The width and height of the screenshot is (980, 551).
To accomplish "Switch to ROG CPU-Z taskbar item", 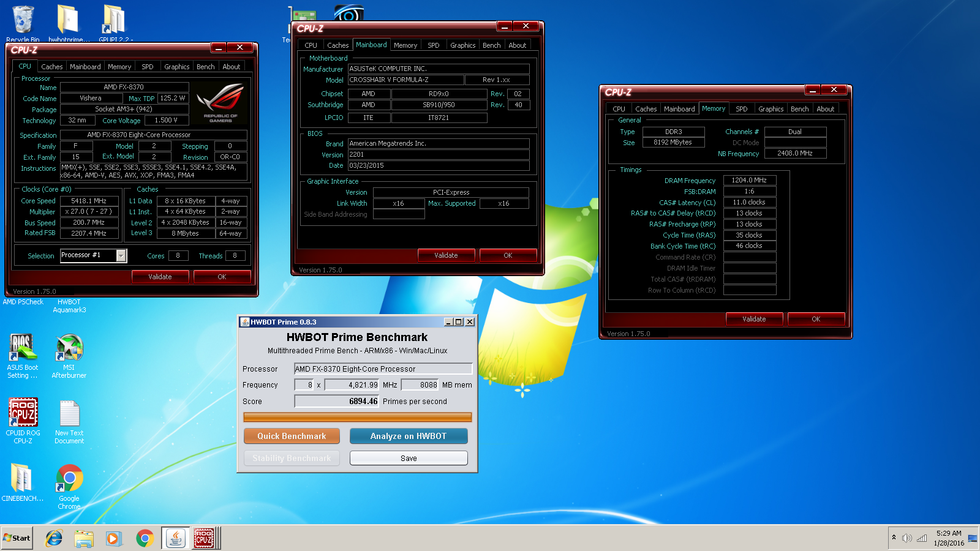I will point(205,538).
